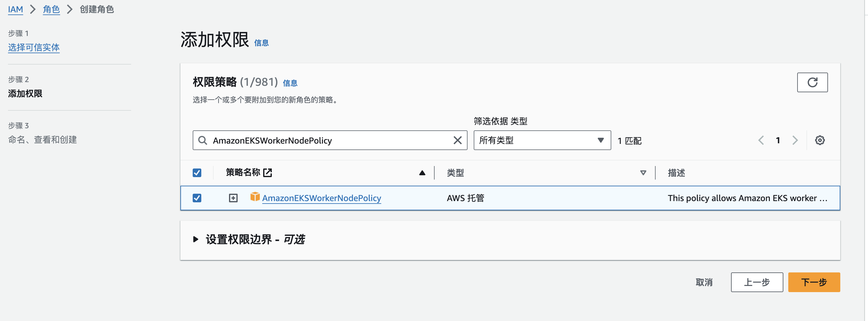Click the 创建角色 breadcrumb text
The image size is (868, 321).
[97, 10]
